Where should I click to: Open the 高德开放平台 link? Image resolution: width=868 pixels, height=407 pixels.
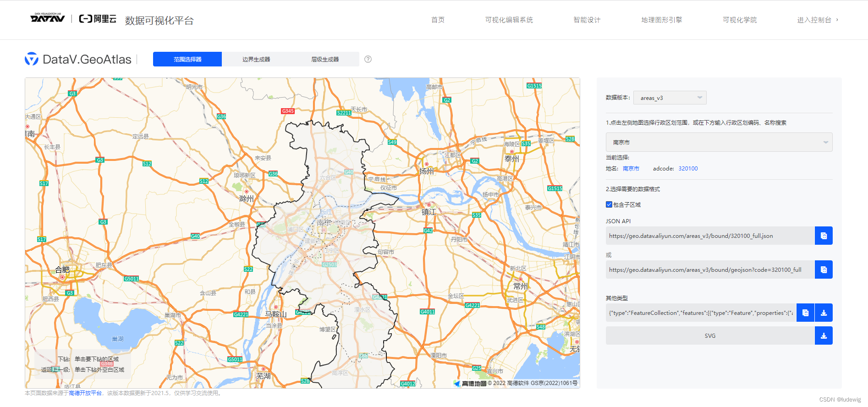pyautogui.click(x=85, y=393)
